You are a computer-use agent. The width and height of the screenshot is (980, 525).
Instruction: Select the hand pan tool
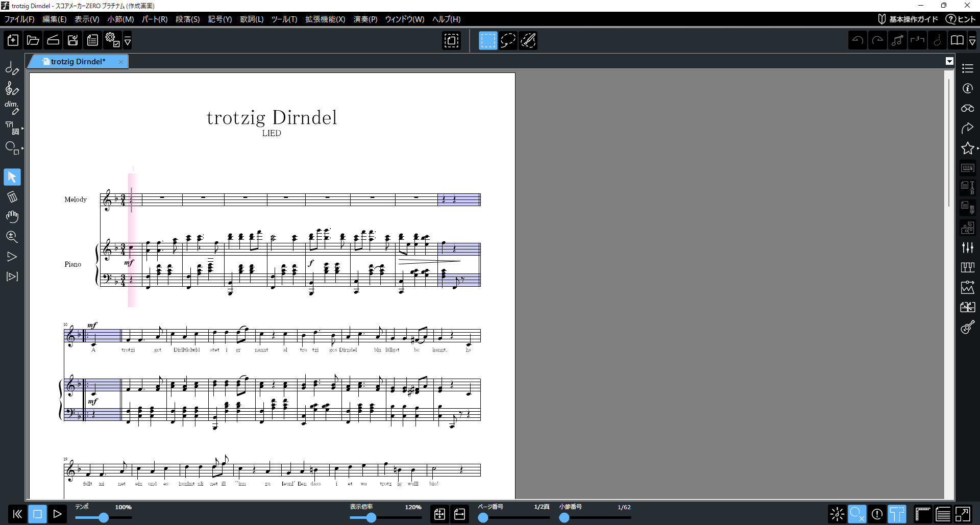(x=12, y=217)
